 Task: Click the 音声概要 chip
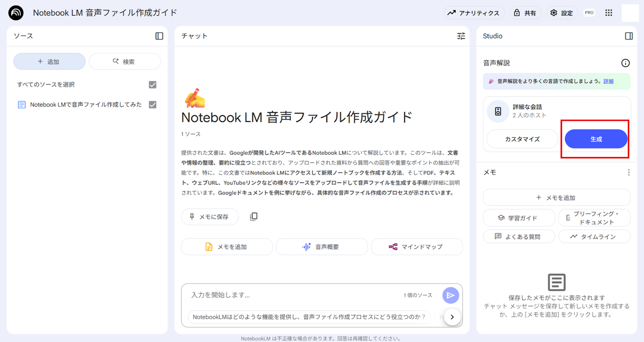point(322,247)
